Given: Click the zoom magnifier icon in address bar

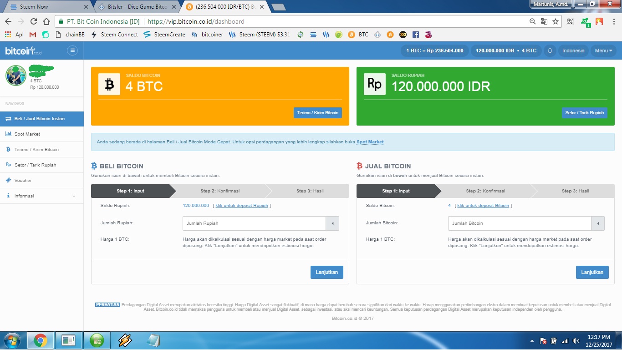Looking at the screenshot, I should 533,21.
